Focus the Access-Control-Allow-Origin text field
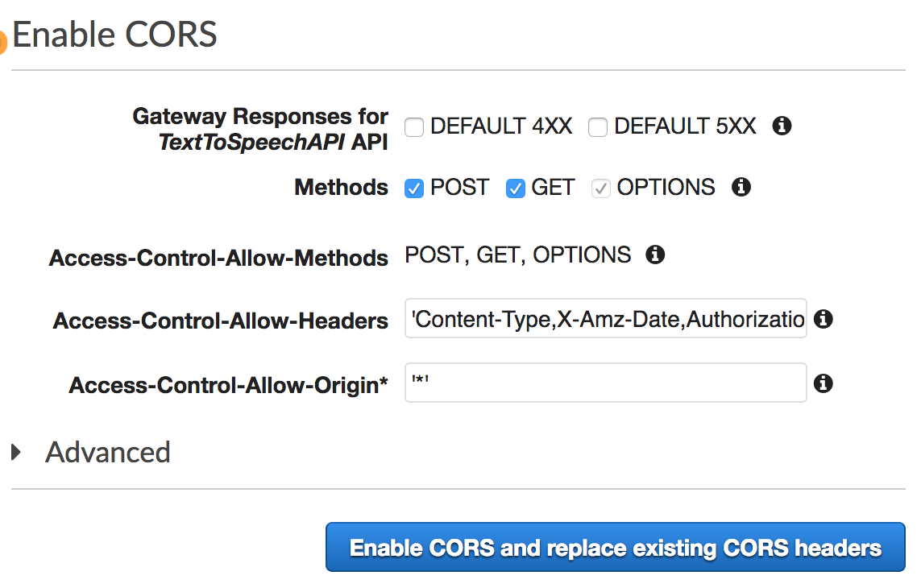Viewport: 917px width, 588px height. point(606,383)
